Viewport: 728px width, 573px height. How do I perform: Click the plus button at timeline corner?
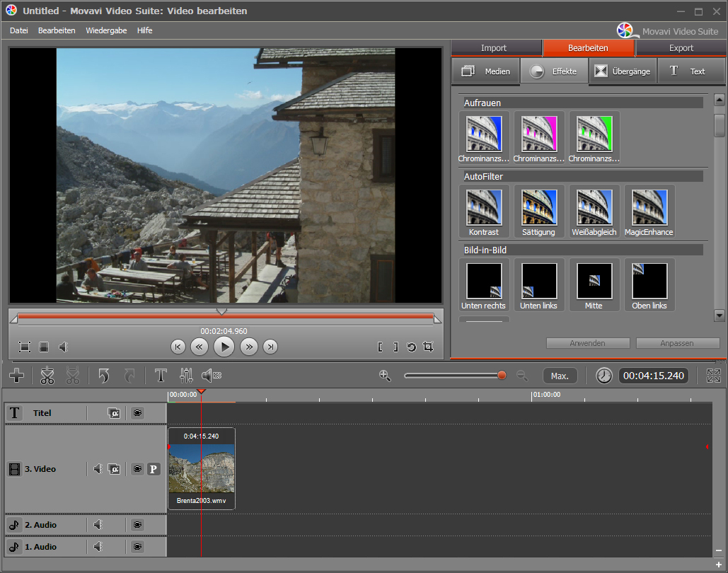tap(719, 565)
